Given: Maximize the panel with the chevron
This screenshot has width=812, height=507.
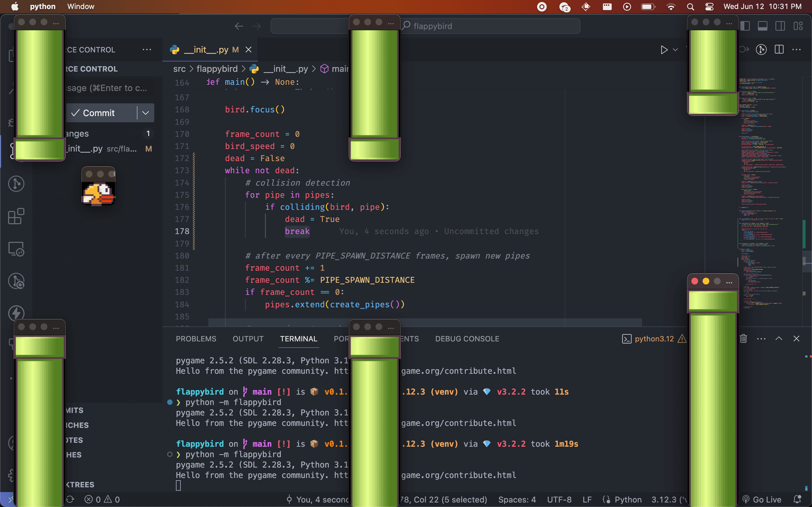Looking at the screenshot, I should [778, 338].
